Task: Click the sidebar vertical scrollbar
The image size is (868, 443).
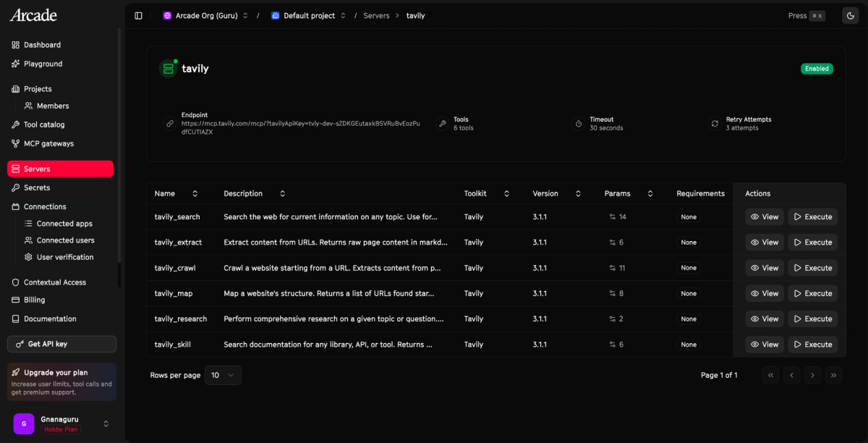Action: click(119, 145)
